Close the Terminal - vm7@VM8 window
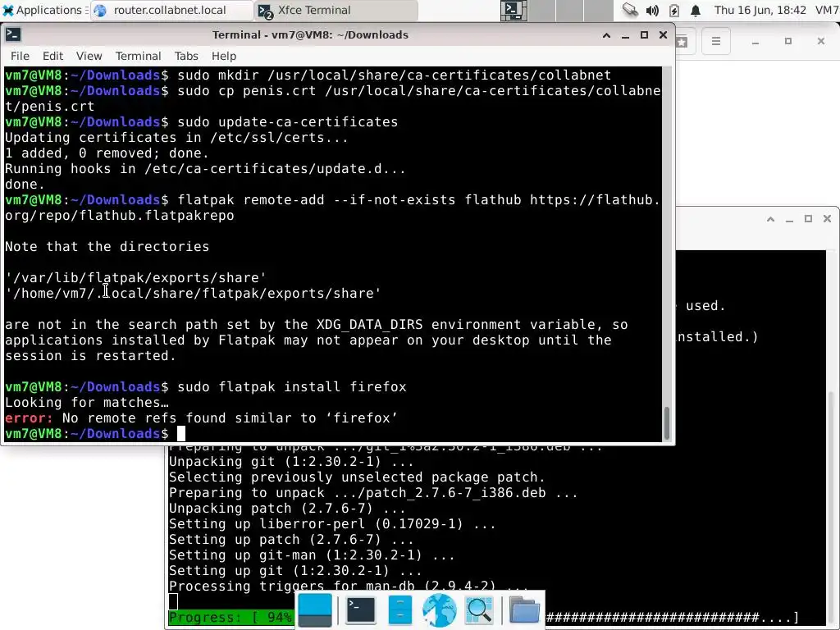 (x=663, y=35)
